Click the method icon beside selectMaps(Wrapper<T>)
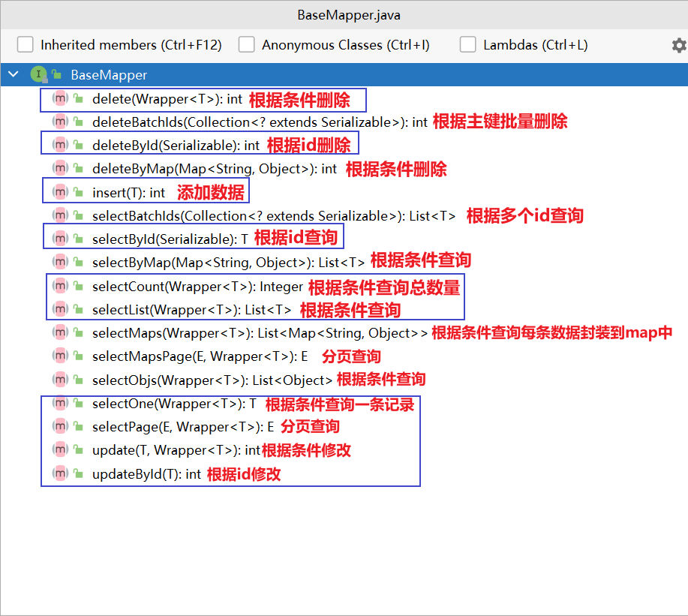Image resolution: width=688 pixels, height=616 pixels. (x=60, y=332)
